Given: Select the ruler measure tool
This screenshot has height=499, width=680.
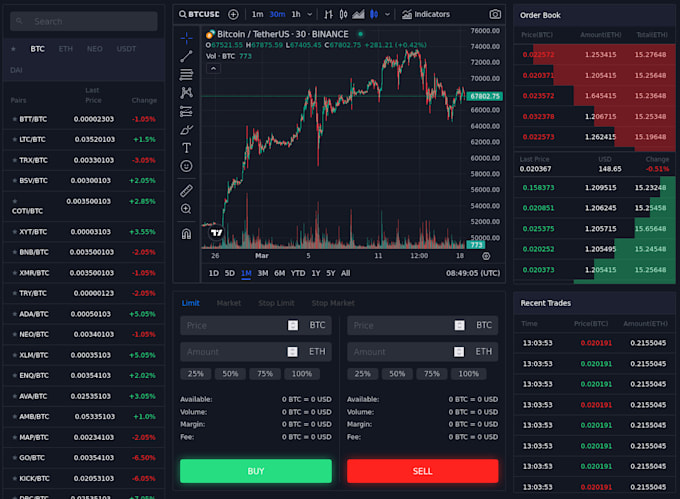Looking at the screenshot, I should 186,190.
